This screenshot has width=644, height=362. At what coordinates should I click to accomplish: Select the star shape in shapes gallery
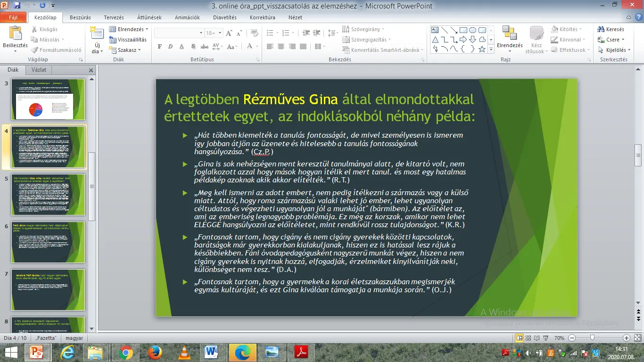[482, 49]
